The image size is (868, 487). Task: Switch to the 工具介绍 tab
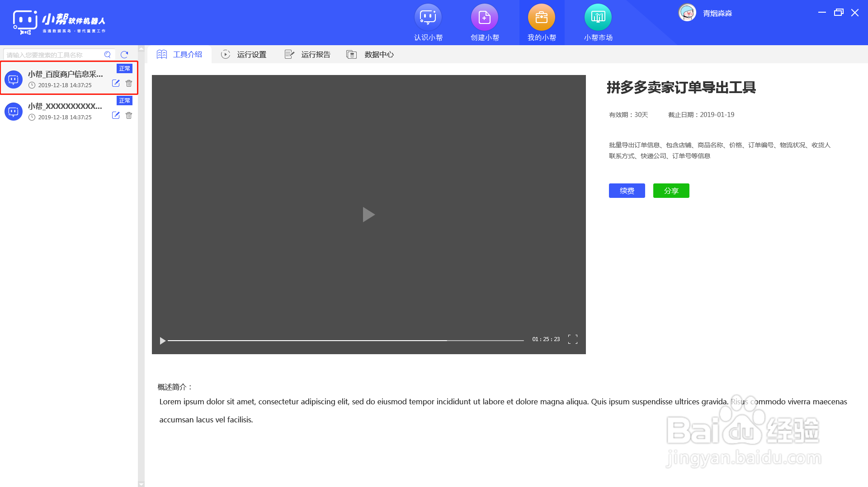click(179, 54)
